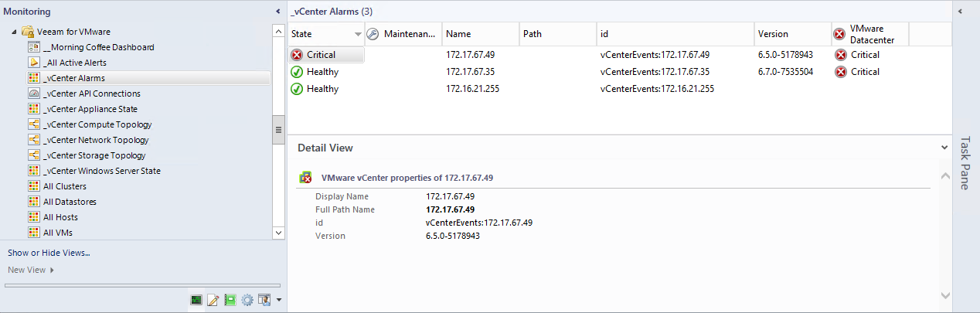Collapse the Veeam for VMware tree node
Viewport: 980px width, 313px height.
(x=15, y=32)
